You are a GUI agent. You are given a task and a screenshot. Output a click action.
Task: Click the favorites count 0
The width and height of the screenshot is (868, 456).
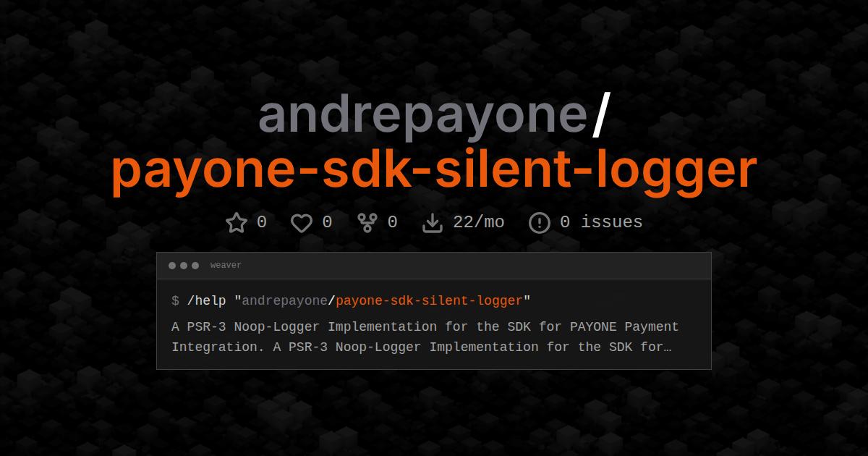[327, 222]
